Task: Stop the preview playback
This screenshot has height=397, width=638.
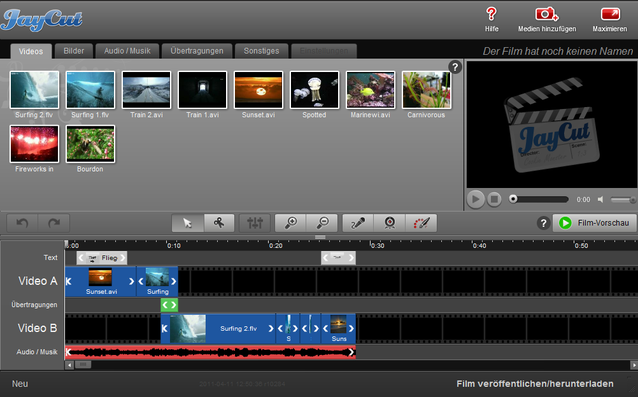Action: tap(494, 199)
